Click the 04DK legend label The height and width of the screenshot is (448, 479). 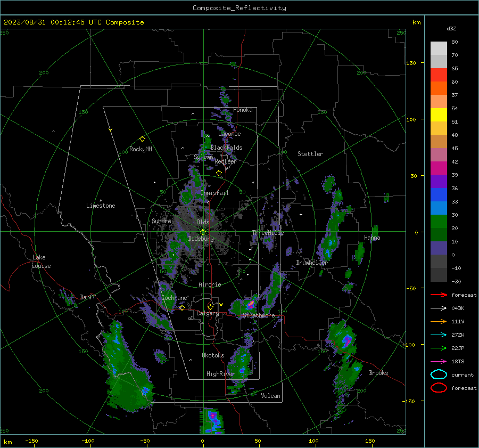pyautogui.click(x=458, y=308)
